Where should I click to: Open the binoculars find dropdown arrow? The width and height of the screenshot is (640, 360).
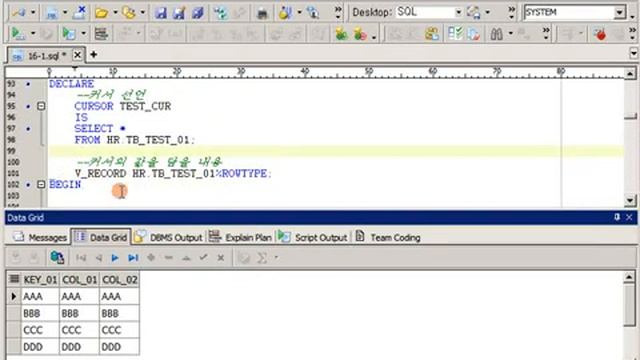pos(511,33)
